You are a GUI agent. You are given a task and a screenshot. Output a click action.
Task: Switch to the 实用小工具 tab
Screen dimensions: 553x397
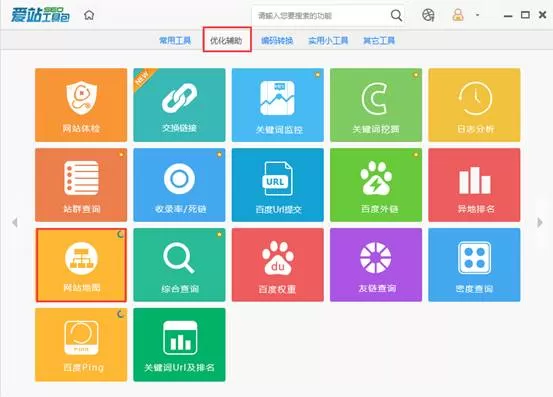(x=328, y=41)
